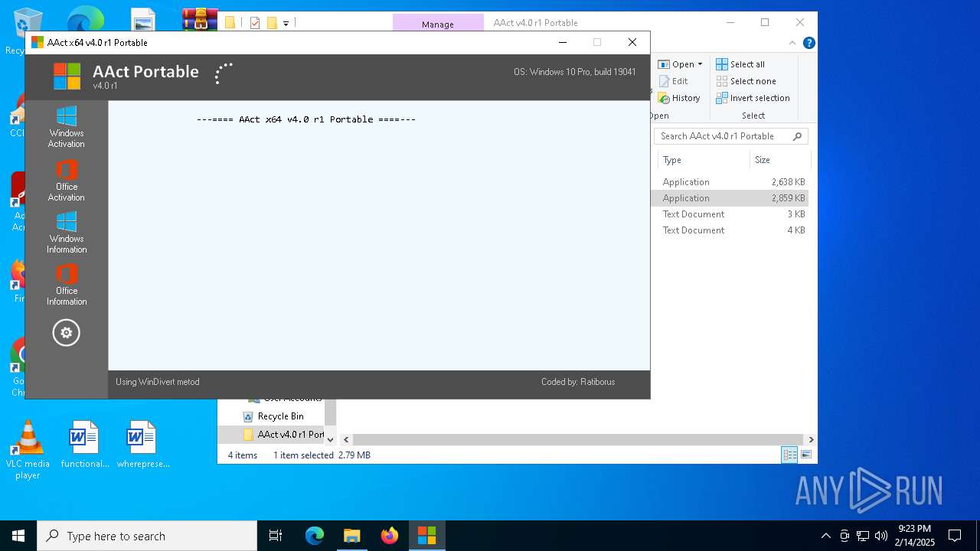Click Select none in Explorer ribbon
This screenshot has width=980, height=551.
click(746, 81)
